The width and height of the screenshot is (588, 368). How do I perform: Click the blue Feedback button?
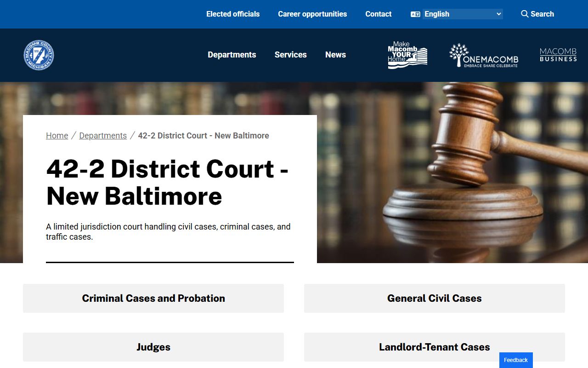coord(516,360)
